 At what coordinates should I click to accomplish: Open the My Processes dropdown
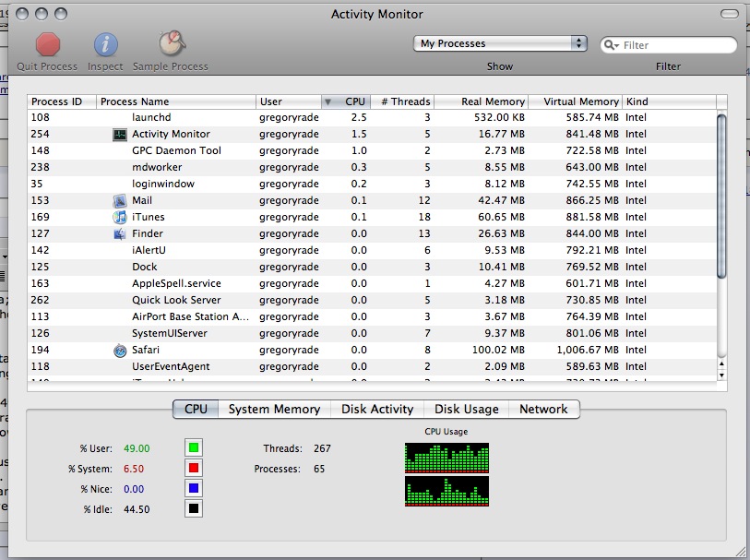tap(501, 43)
